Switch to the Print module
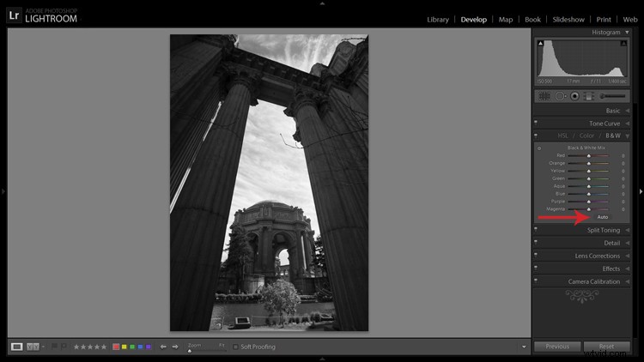This screenshot has width=644, height=362. 604,19
